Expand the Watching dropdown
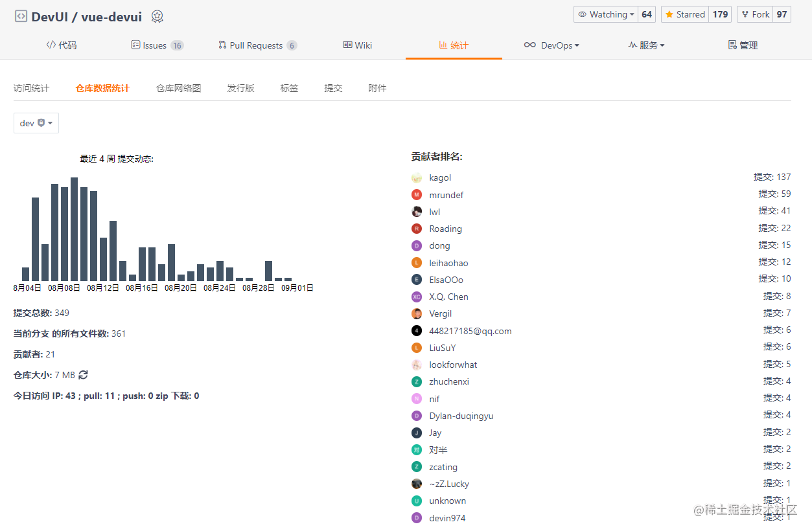812x531 pixels. click(x=606, y=14)
